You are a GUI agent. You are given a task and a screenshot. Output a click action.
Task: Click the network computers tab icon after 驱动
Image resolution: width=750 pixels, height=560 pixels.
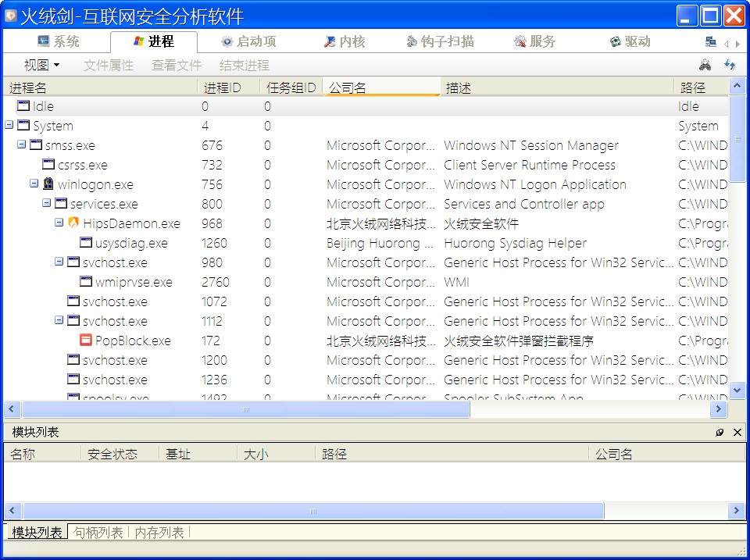pos(711,41)
